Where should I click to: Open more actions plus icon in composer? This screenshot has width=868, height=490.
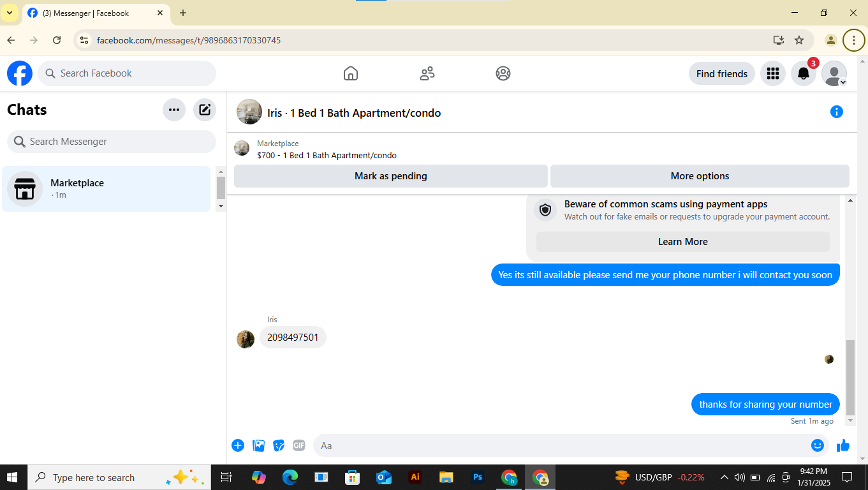point(238,445)
